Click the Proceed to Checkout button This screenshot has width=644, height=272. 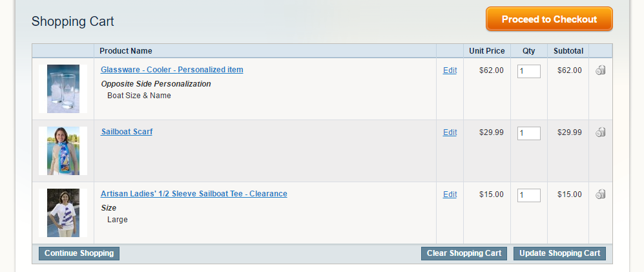[x=549, y=19]
